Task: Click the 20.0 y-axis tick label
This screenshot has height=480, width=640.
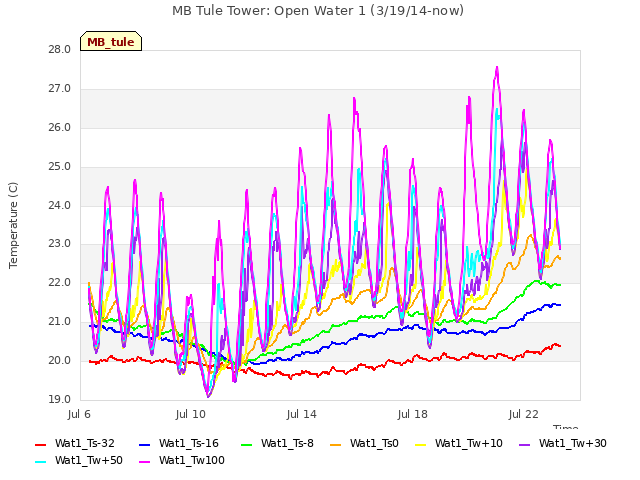Action: pyautogui.click(x=59, y=360)
